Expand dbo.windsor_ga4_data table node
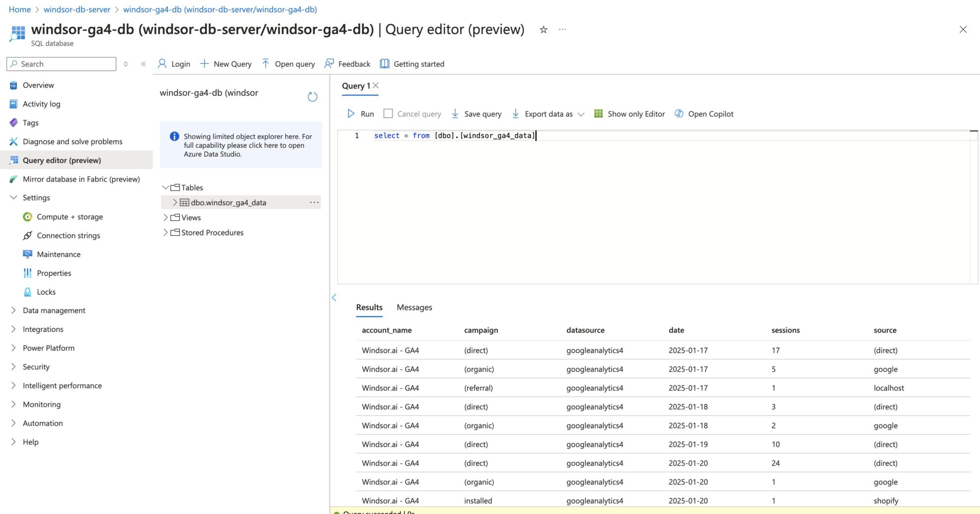This screenshot has height=514, width=980. (x=175, y=202)
